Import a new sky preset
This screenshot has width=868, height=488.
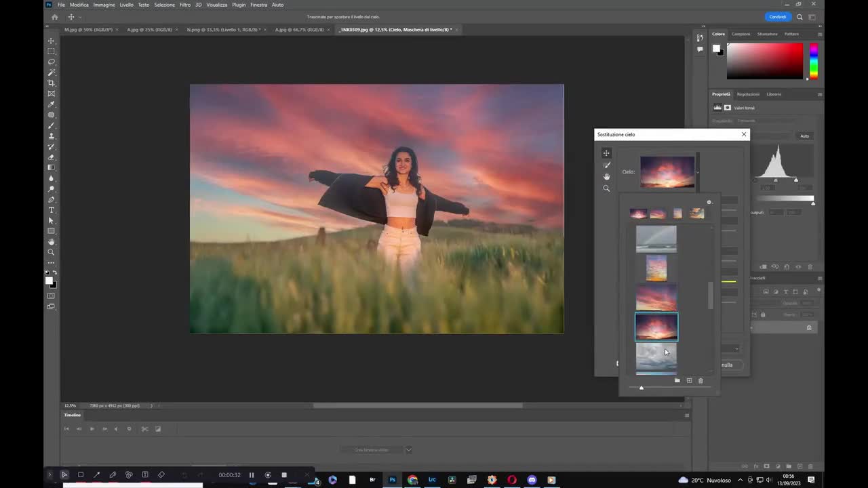tap(689, 381)
